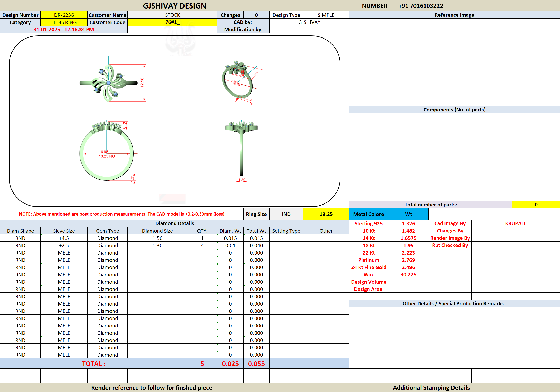Click the TOTAL : label

point(94,363)
